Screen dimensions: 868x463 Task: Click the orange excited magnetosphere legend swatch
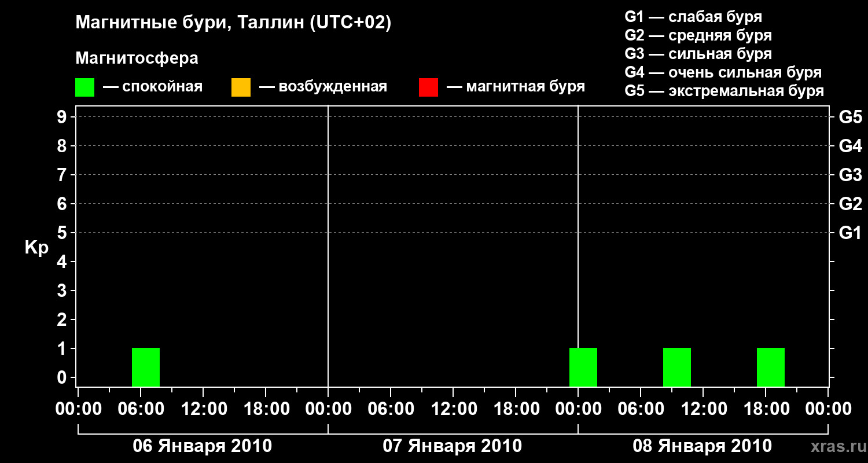[241, 87]
